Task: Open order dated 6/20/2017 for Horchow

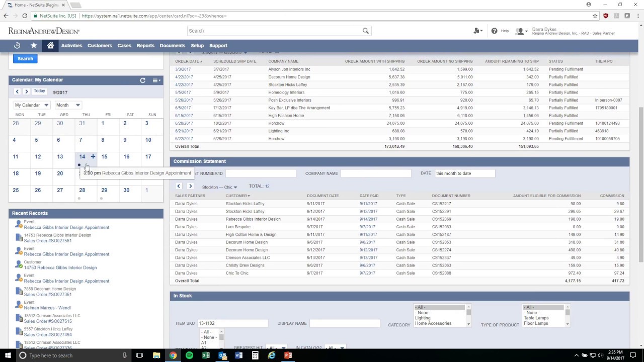Action: coord(184,123)
